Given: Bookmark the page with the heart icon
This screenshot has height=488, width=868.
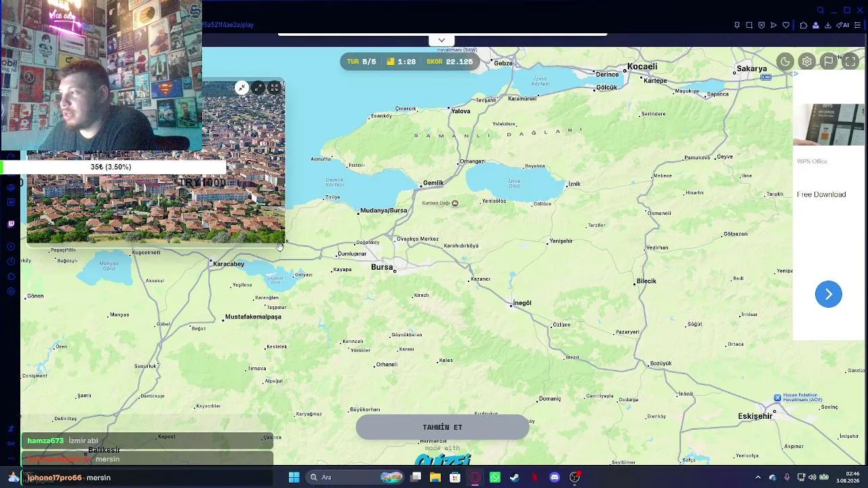Looking at the screenshot, I should pyautogui.click(x=786, y=25).
